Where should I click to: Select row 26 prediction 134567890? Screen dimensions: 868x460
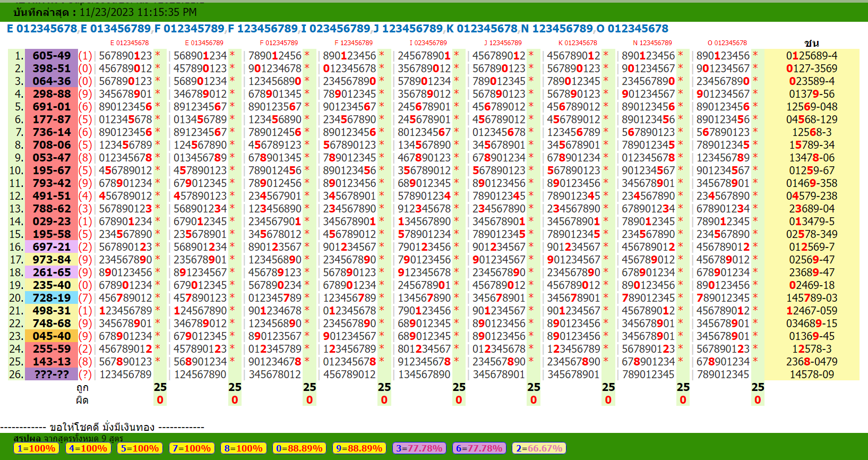point(424,374)
